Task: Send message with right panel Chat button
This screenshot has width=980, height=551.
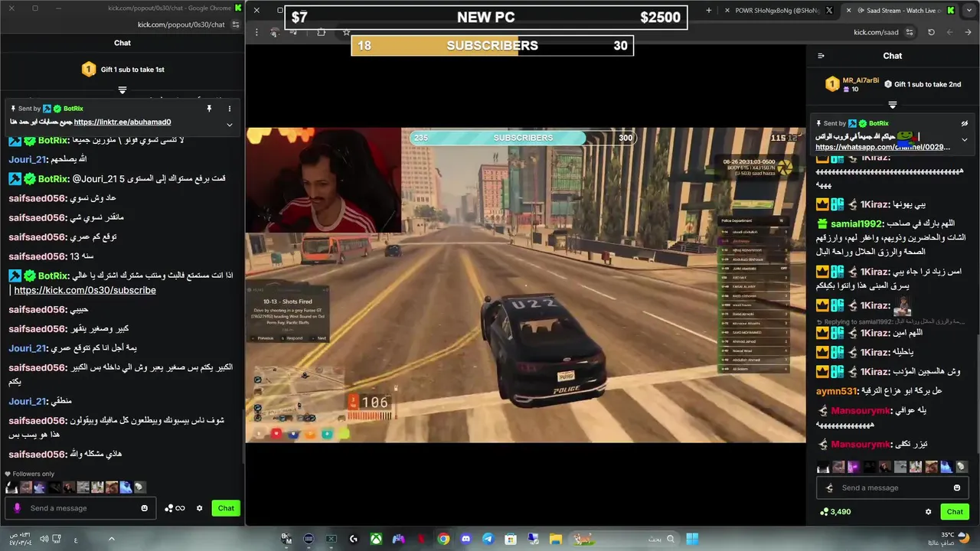Action: (x=955, y=512)
